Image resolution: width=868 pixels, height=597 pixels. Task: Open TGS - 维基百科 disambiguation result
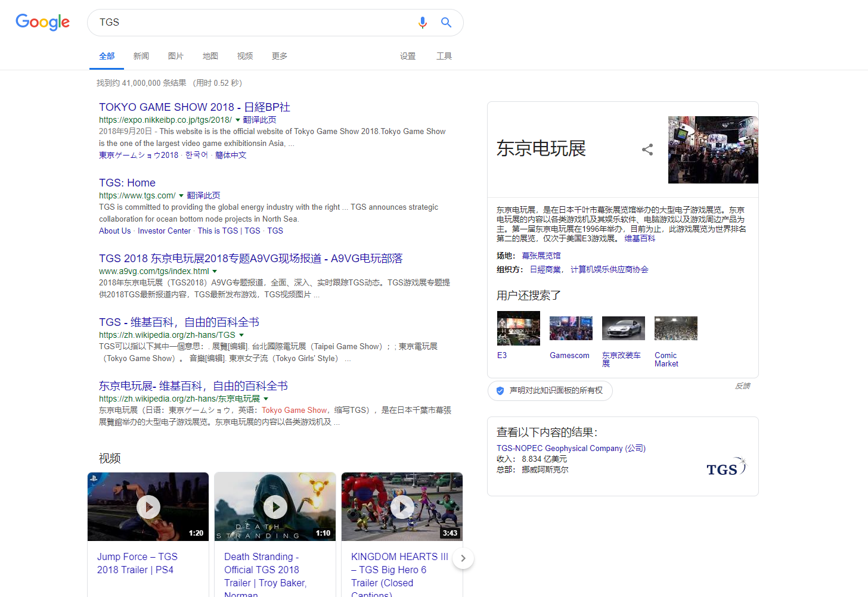[179, 322]
